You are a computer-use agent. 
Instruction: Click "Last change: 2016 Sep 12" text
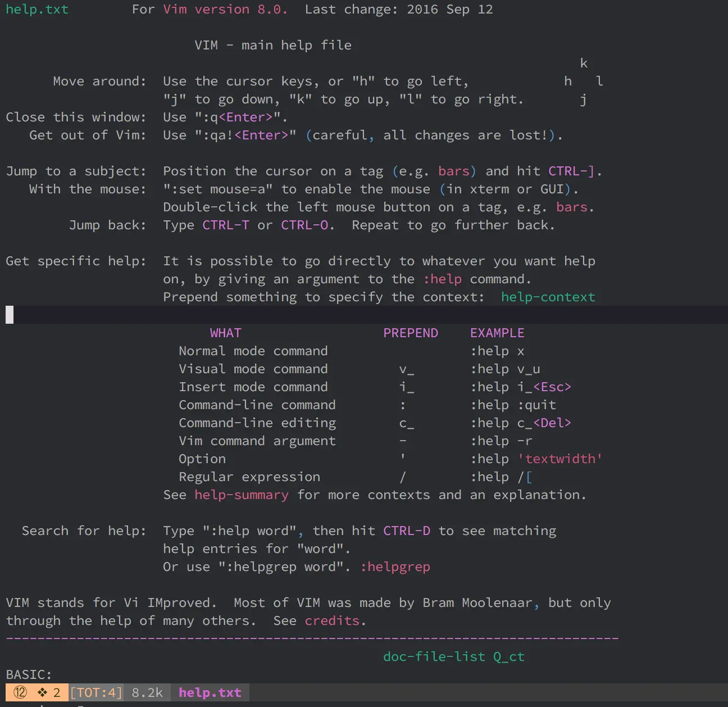(x=399, y=10)
